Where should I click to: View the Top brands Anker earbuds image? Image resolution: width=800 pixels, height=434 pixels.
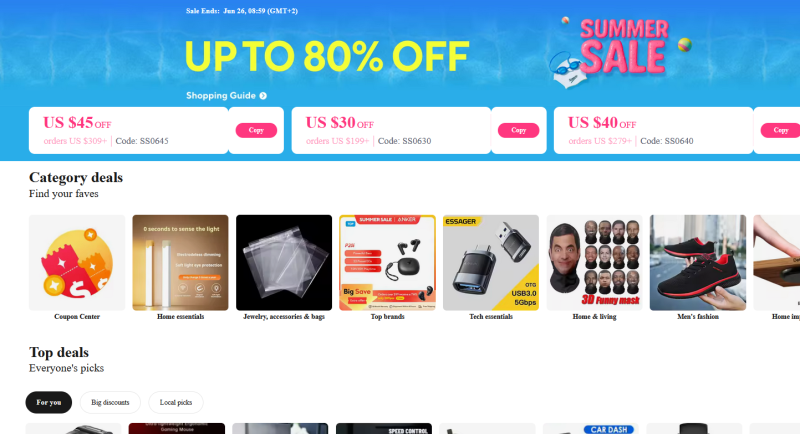(388, 263)
